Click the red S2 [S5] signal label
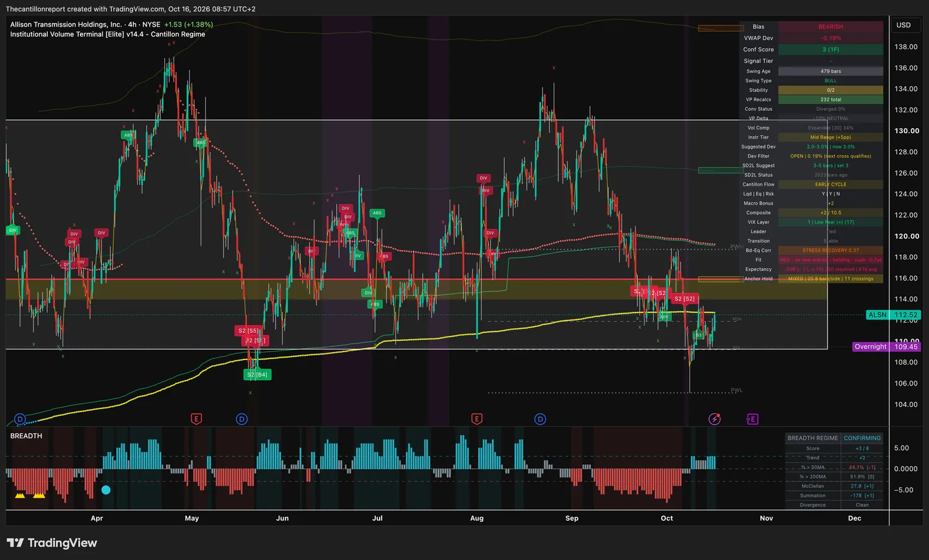 click(248, 330)
